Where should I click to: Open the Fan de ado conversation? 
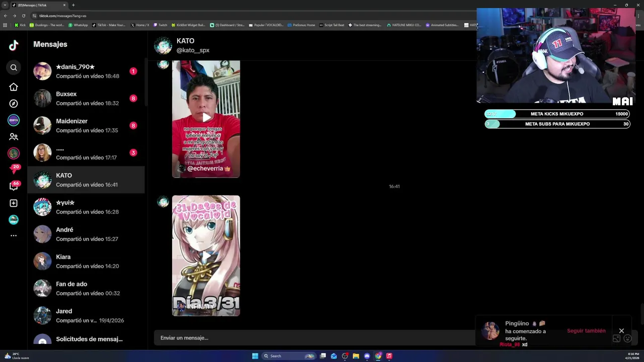point(86,289)
